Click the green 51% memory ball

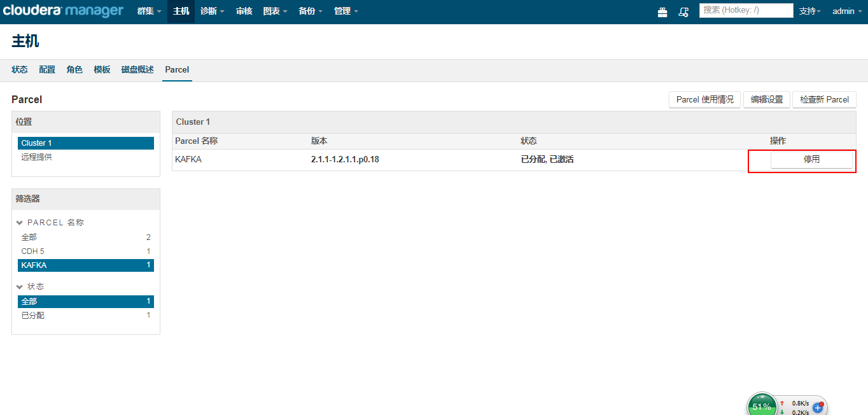click(762, 405)
